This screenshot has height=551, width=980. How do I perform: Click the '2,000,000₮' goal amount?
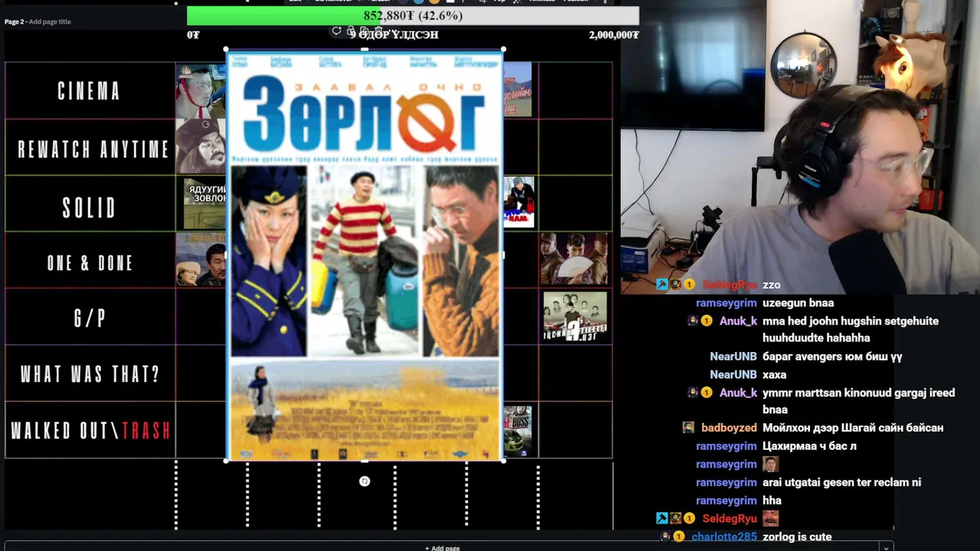point(614,34)
